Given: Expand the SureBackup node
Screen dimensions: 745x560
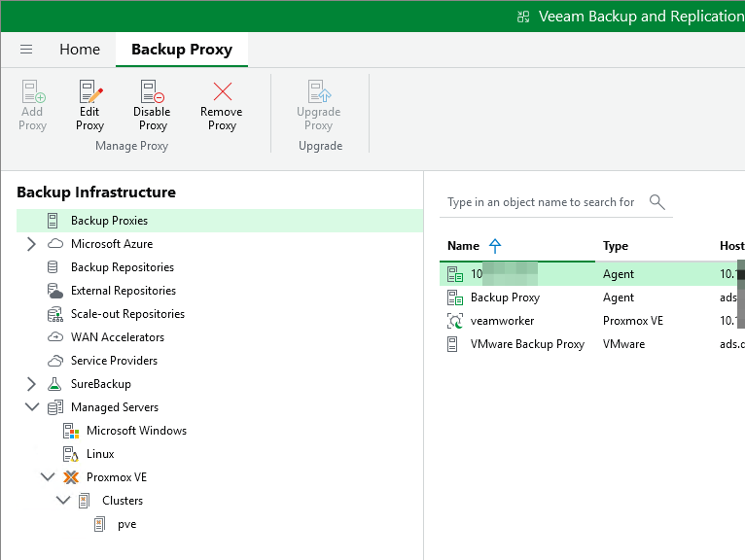Looking at the screenshot, I should pos(31,384).
